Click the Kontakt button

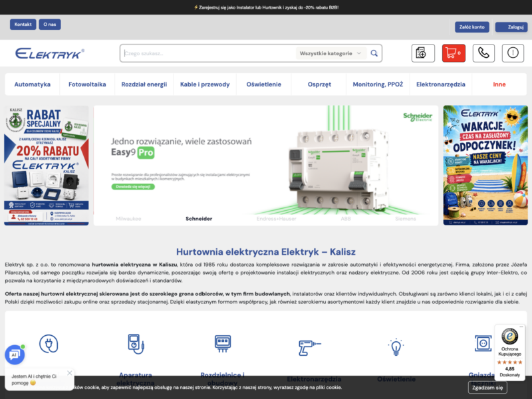click(23, 25)
